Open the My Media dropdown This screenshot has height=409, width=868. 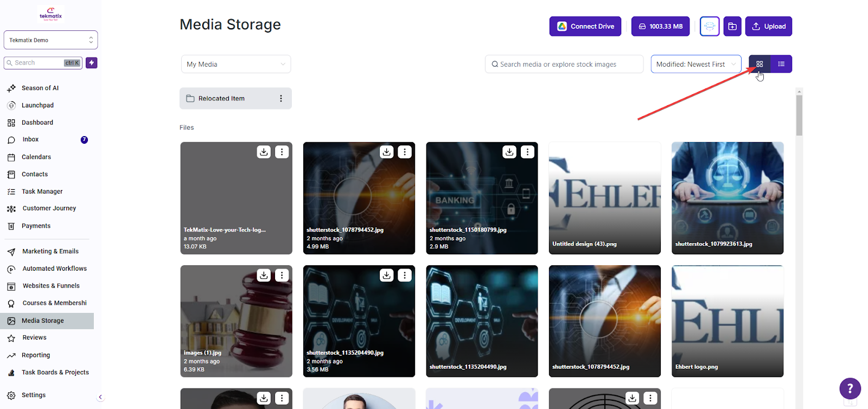point(236,64)
